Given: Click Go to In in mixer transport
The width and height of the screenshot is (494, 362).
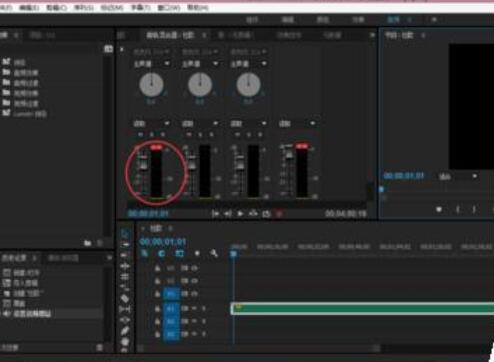Looking at the screenshot, I should pos(215,213).
